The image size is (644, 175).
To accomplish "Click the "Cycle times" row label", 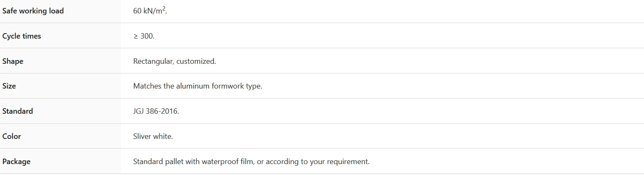I will click(x=22, y=36).
